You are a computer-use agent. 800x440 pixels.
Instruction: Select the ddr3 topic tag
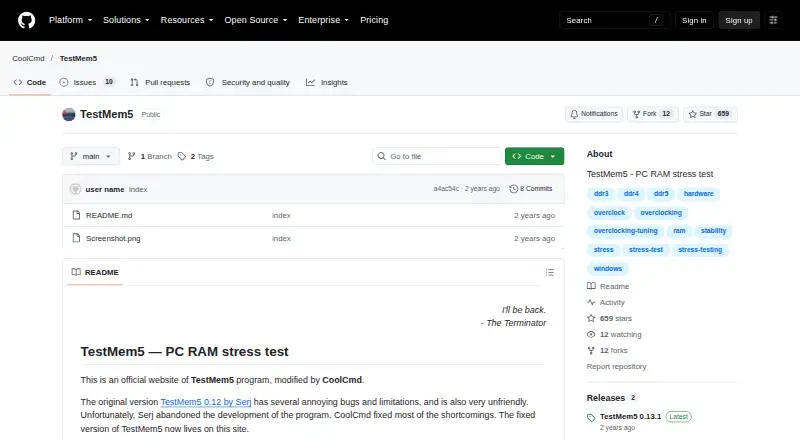click(x=601, y=194)
